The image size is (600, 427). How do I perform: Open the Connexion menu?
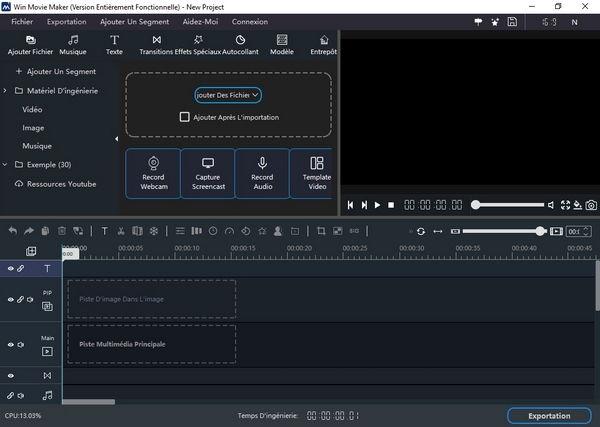(x=249, y=22)
